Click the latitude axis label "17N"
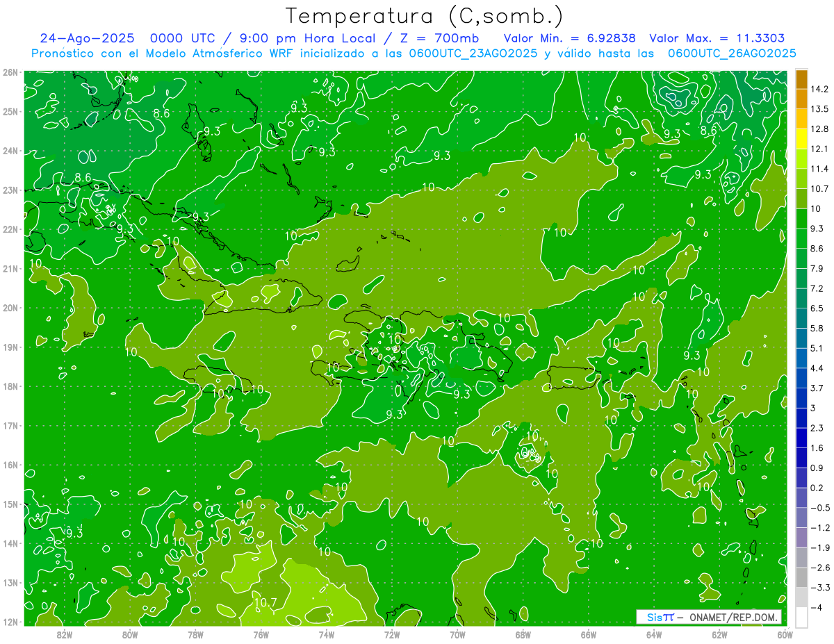The width and height of the screenshot is (834, 644). 10,425
